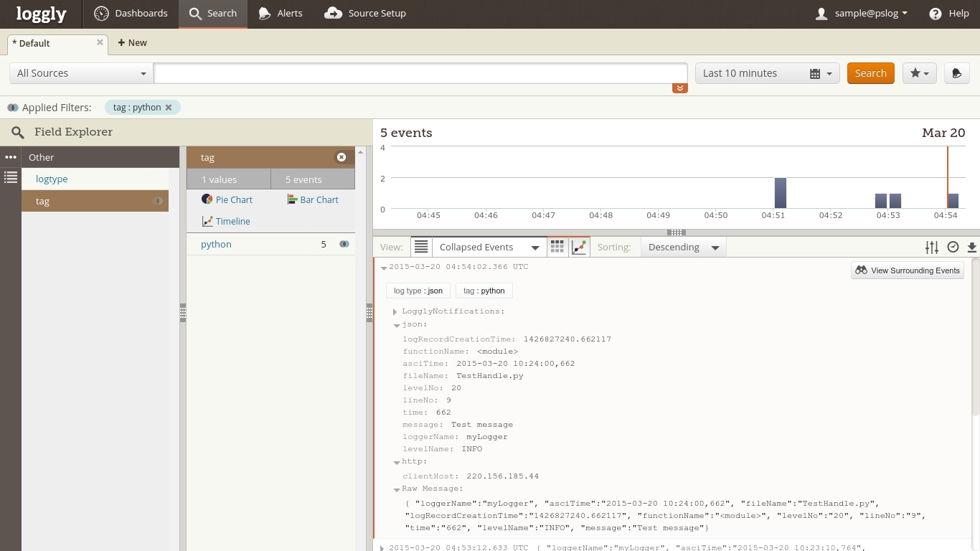Open the All Sources dropdown
The height and width of the screenshot is (551, 980).
pyautogui.click(x=81, y=73)
